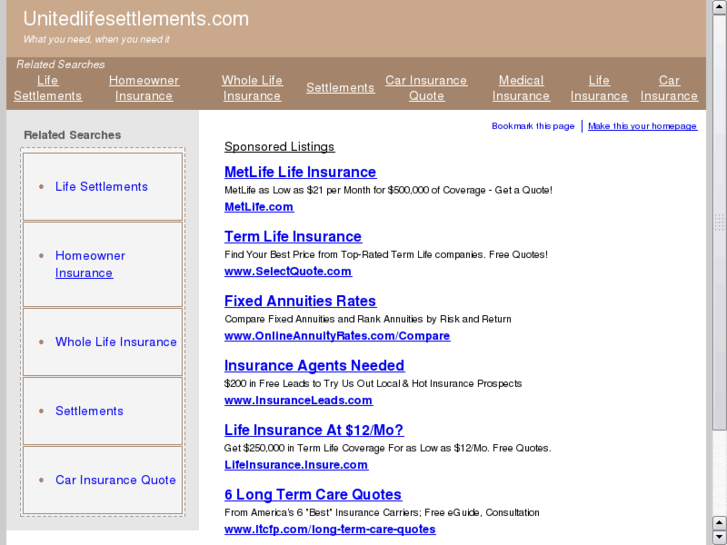Open Term Life Insurance listing
727x545 pixels.
point(293,237)
